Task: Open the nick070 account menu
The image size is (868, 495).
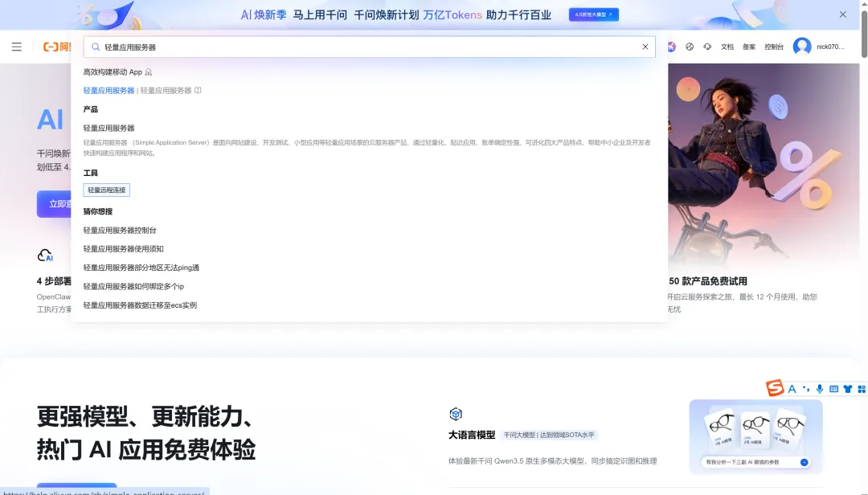Action: coord(830,47)
